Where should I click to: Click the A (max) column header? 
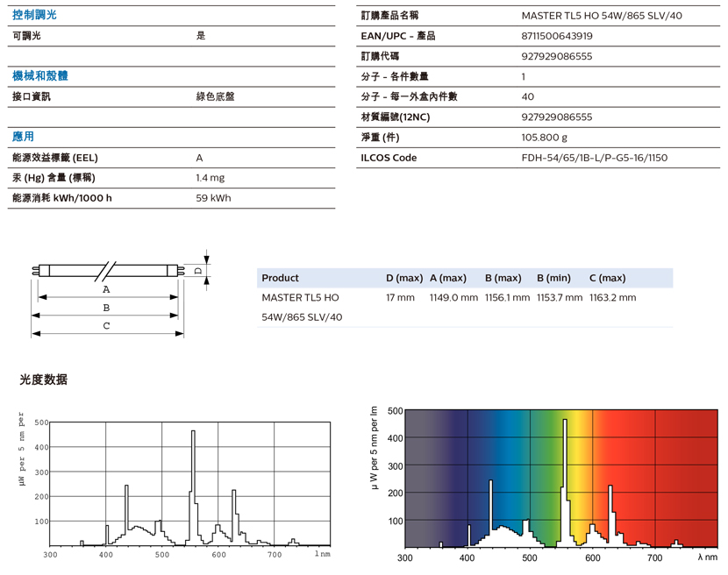click(448, 278)
